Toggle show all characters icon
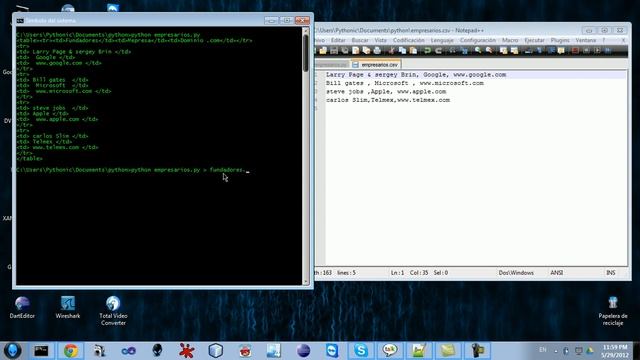 pyautogui.click(x=539, y=51)
